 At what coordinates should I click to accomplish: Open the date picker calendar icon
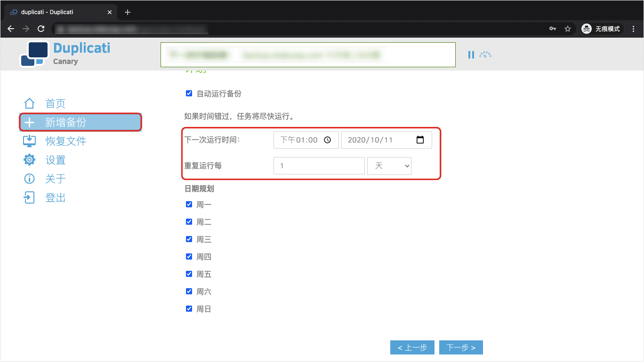coord(420,140)
